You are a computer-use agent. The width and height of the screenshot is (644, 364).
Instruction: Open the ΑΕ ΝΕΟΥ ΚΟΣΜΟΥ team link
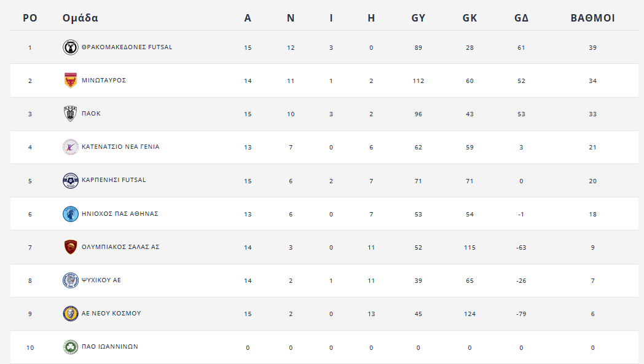pos(111,314)
